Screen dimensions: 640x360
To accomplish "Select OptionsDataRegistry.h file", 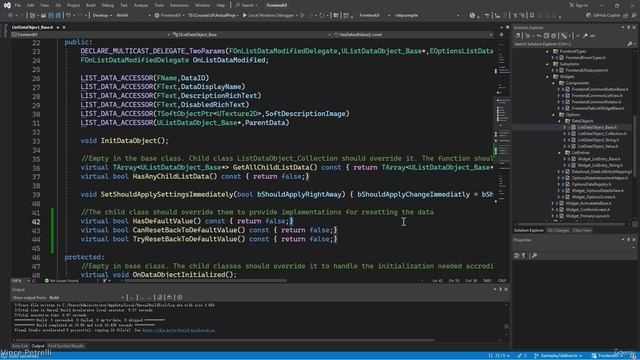I will point(591,184).
